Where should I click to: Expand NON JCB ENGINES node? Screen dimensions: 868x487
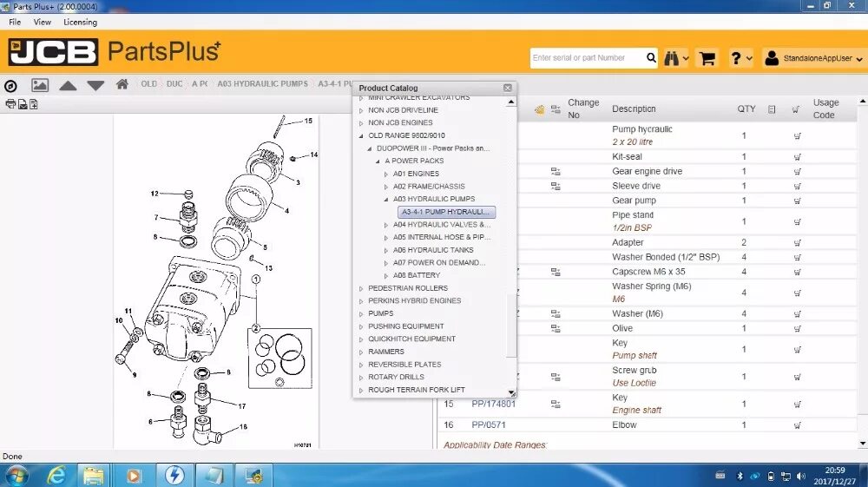pos(361,123)
